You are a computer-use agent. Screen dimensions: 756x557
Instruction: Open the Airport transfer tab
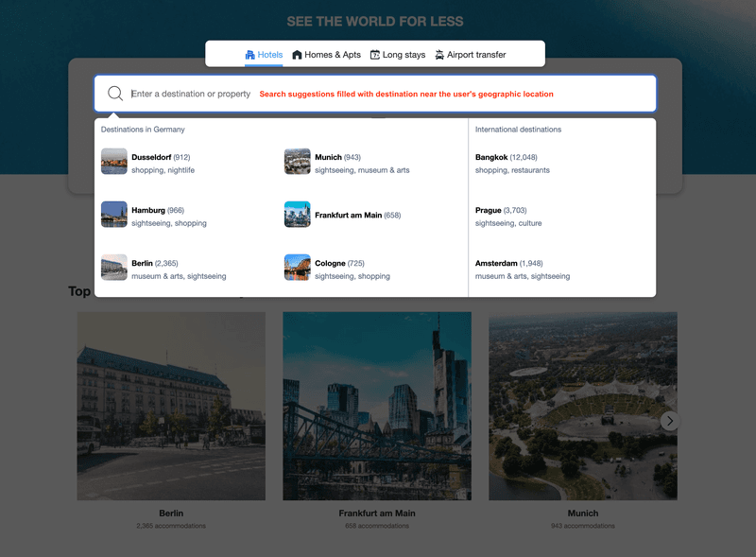click(x=471, y=55)
